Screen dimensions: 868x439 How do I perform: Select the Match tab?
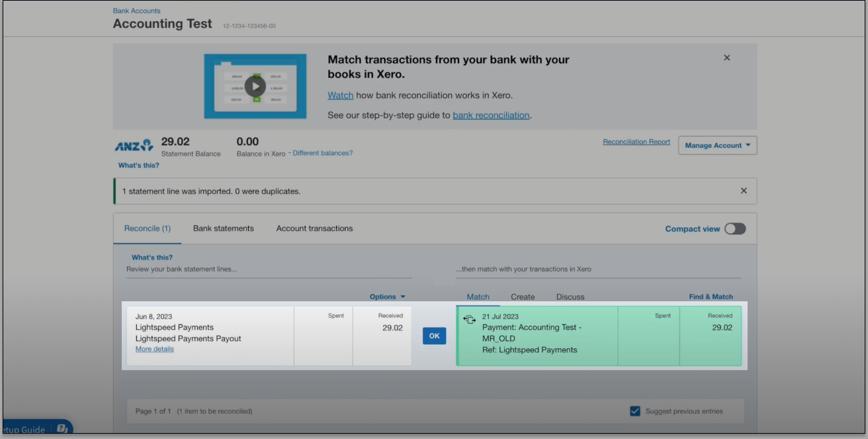pyautogui.click(x=478, y=297)
